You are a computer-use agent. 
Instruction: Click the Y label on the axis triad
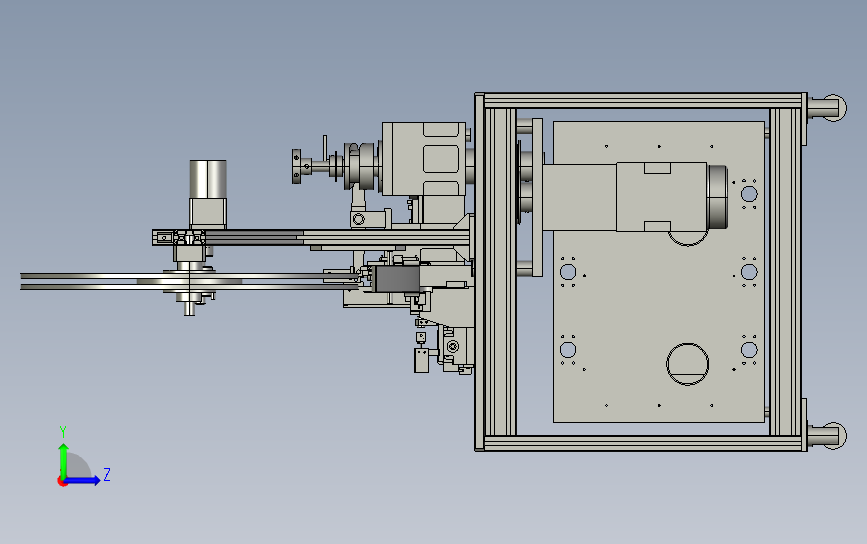tap(63, 431)
